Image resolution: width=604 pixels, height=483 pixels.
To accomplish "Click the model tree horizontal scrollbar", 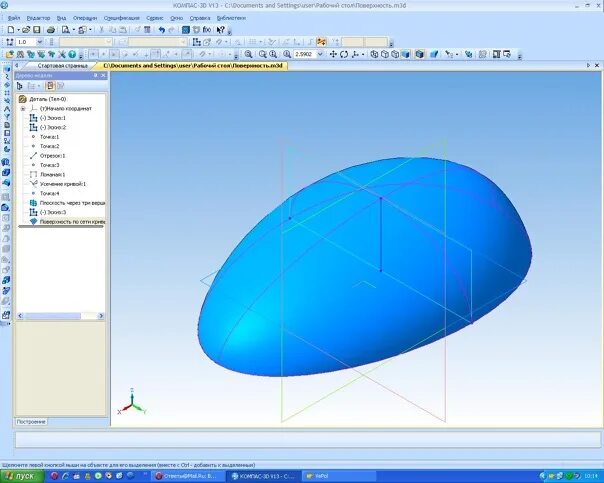I will pos(60,316).
